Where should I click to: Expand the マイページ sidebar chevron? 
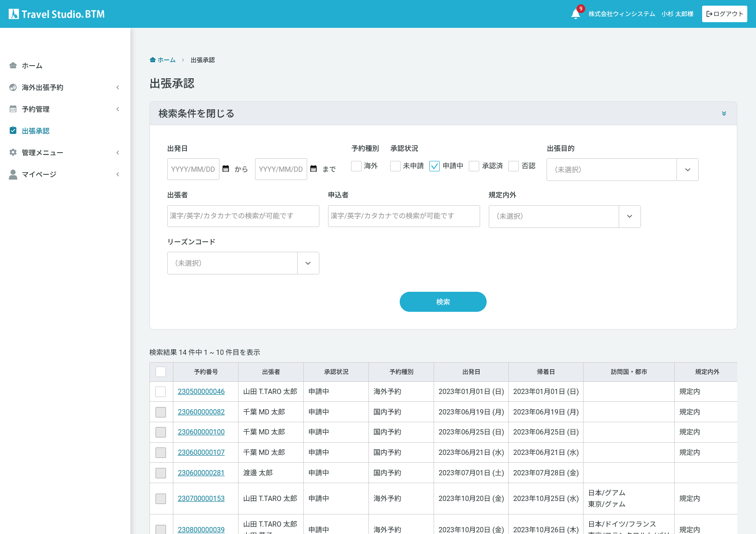(x=118, y=174)
